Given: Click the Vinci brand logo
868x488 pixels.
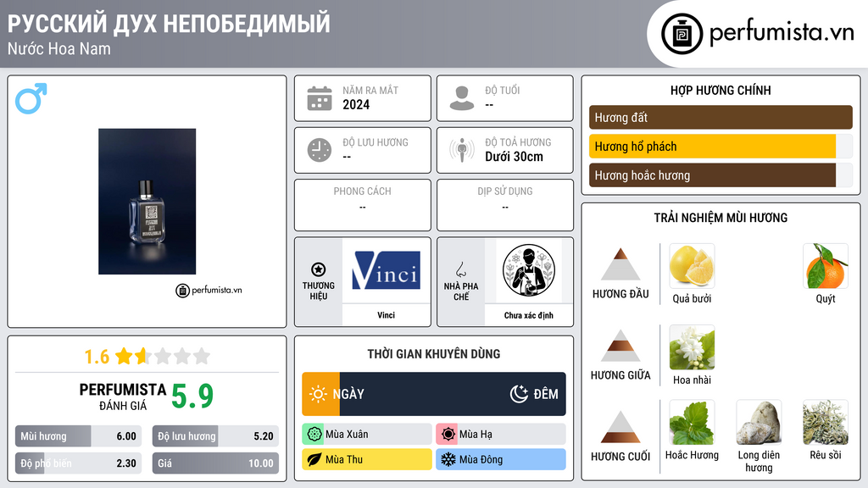Looking at the screenshot, I should pos(386,270).
